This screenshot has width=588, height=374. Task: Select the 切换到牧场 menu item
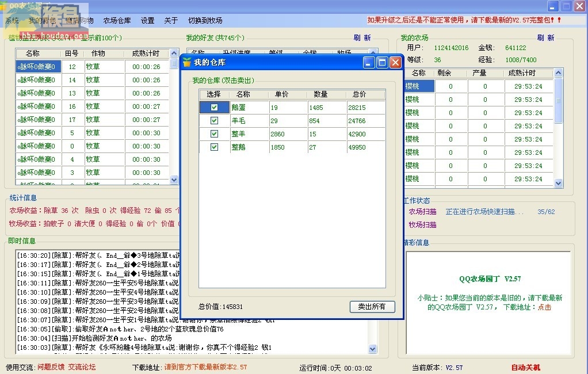[x=205, y=21]
